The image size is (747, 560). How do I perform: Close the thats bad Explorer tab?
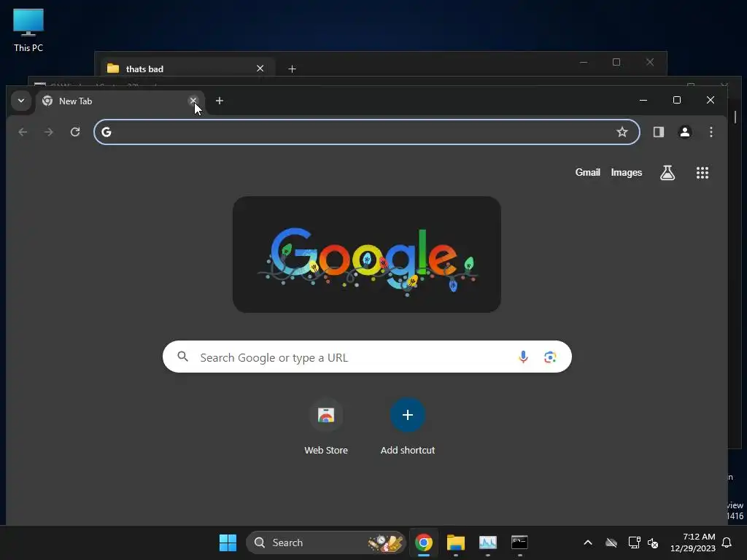point(260,69)
